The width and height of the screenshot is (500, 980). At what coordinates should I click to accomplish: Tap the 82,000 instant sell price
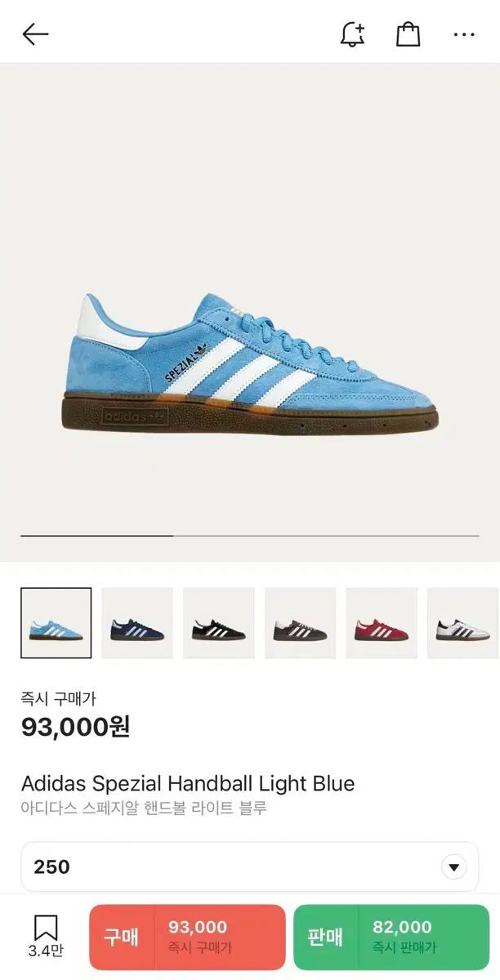pos(402,927)
